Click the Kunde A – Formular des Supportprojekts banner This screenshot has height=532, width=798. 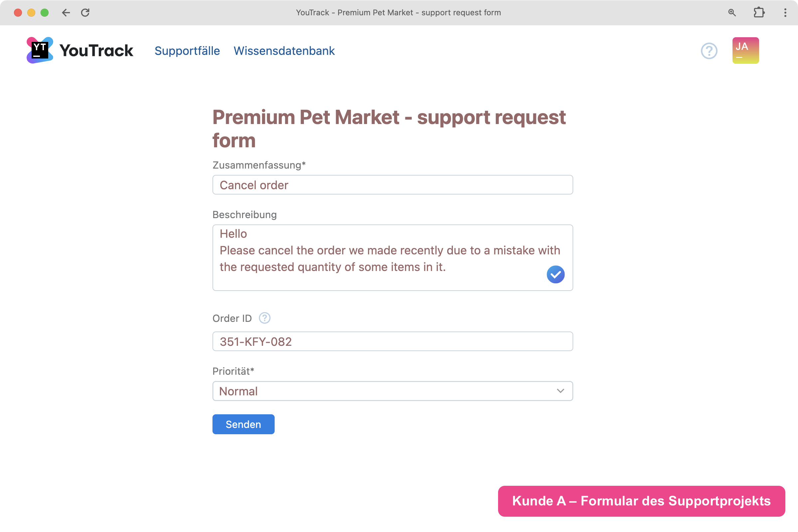pos(641,501)
